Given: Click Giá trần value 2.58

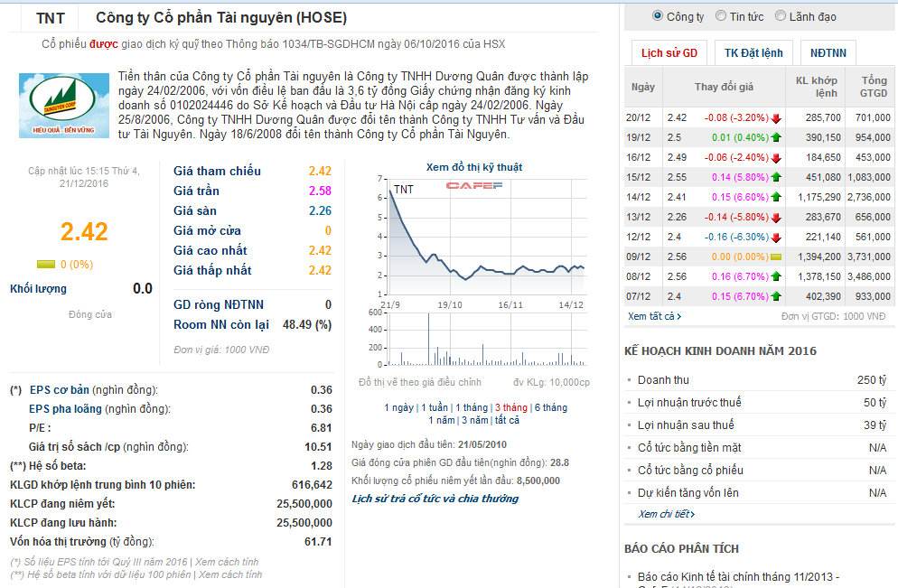Looking at the screenshot, I should click(x=320, y=191).
